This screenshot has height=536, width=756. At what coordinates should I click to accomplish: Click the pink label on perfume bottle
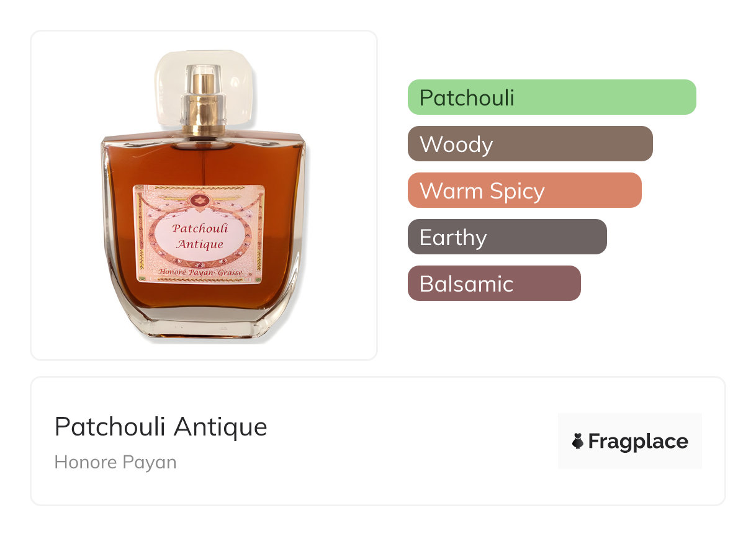tap(199, 234)
